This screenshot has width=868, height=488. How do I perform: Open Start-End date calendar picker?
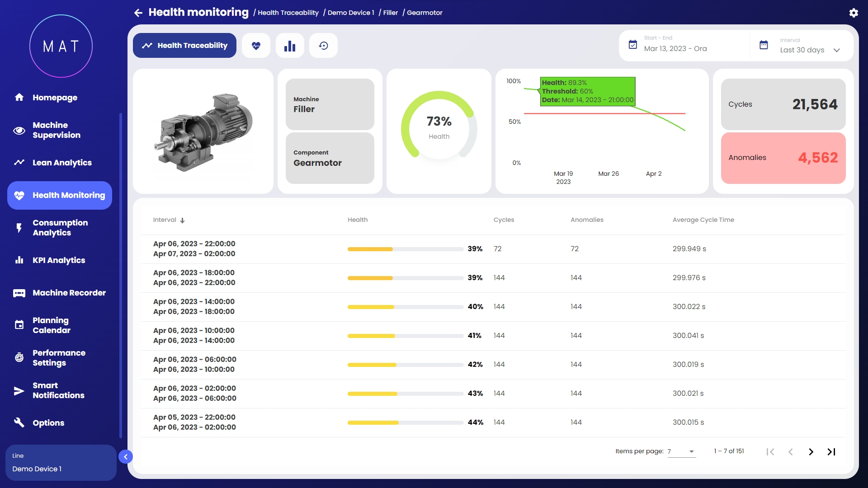(633, 45)
